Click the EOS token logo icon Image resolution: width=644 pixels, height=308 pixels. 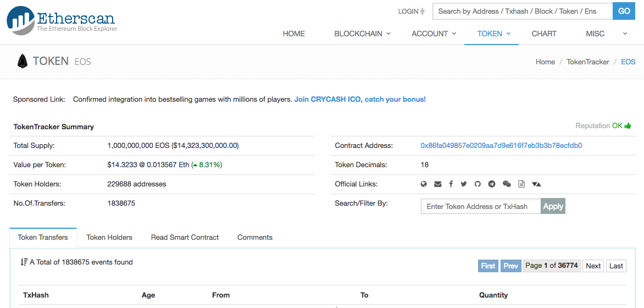[22, 61]
